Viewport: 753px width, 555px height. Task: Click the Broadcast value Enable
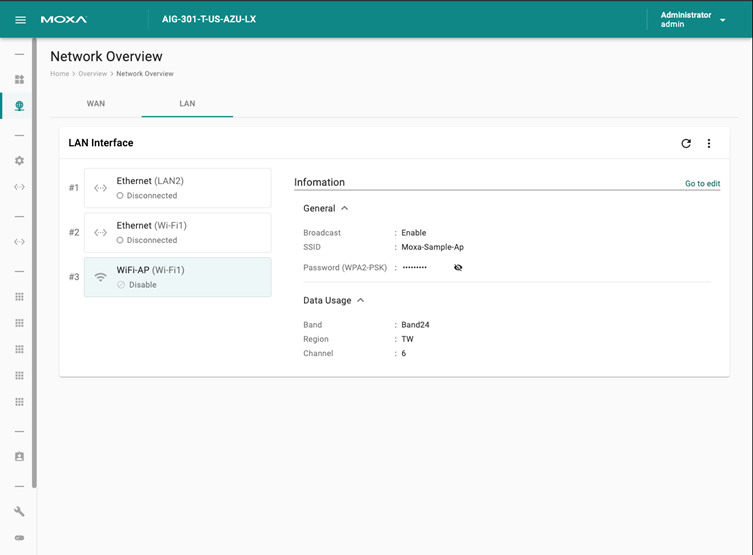click(414, 233)
